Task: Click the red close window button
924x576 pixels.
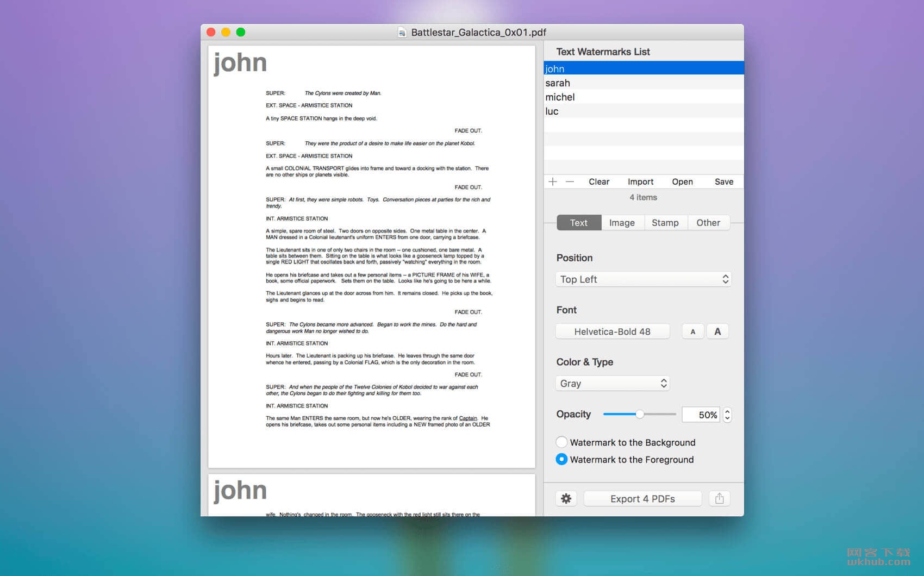Action: click(x=211, y=32)
